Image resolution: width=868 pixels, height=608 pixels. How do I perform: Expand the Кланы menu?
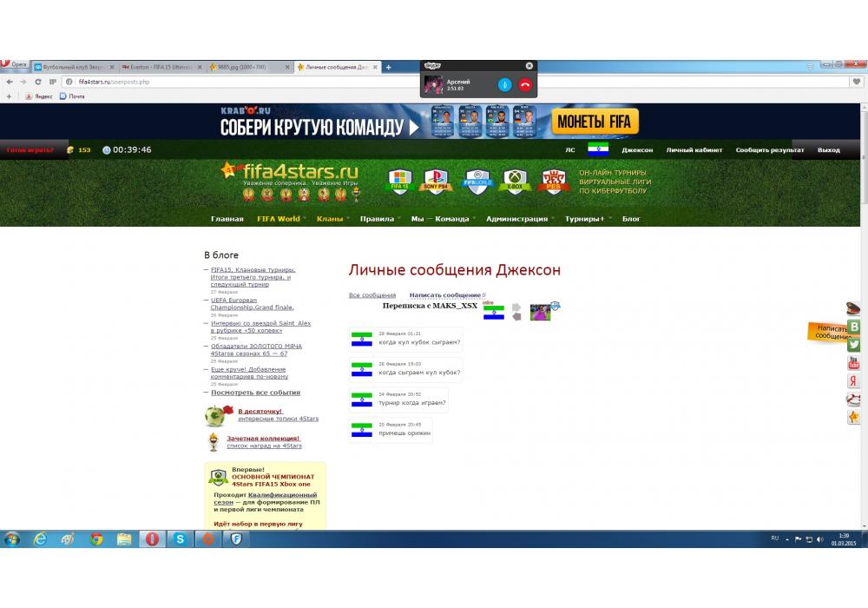point(332,219)
